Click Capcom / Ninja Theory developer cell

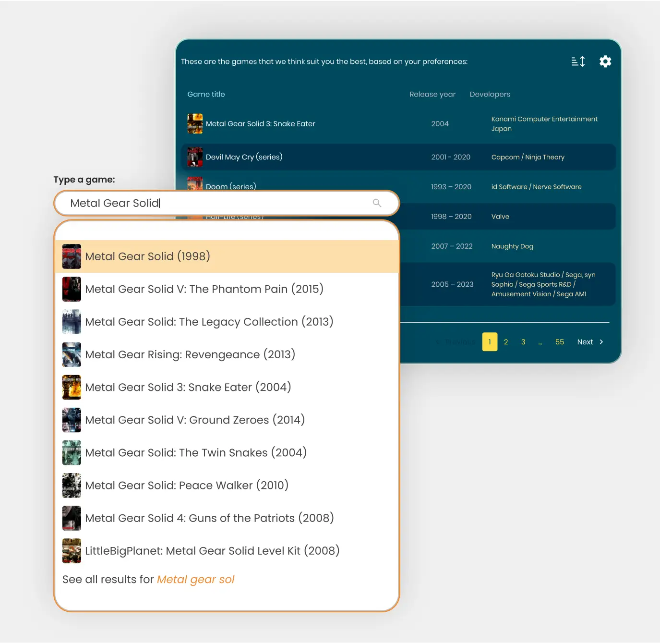point(528,157)
